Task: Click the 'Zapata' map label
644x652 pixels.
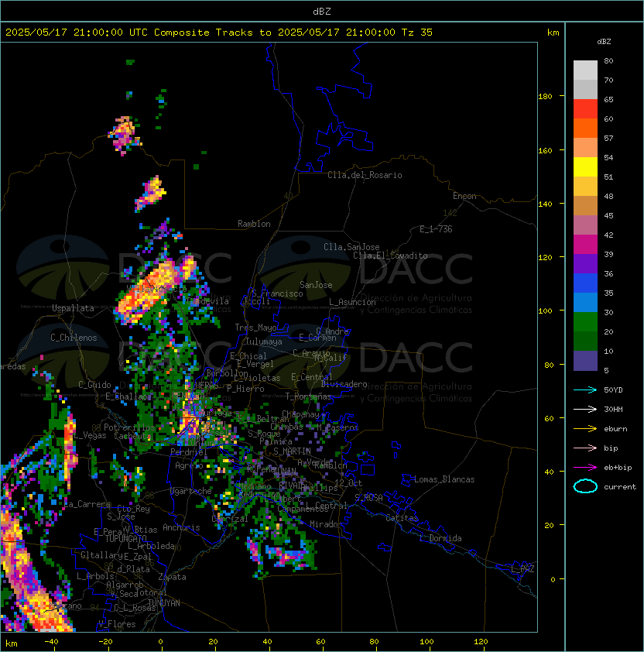Action: click(x=172, y=577)
